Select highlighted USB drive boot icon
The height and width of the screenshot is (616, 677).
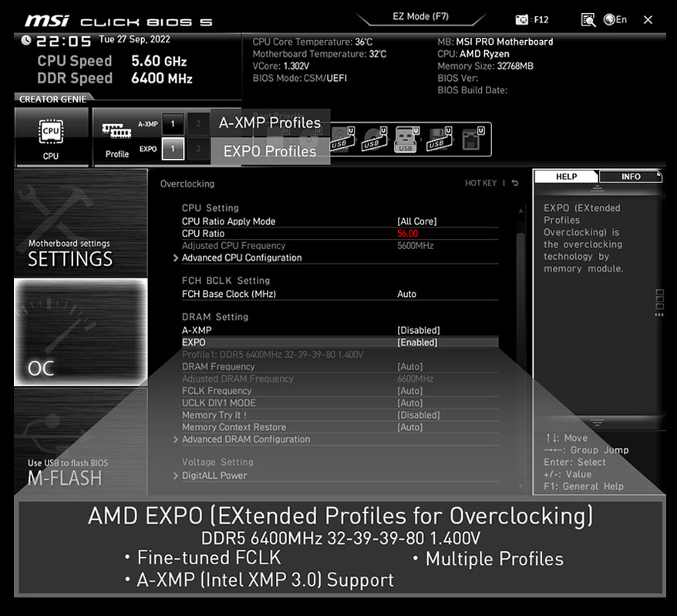pyautogui.click(x=405, y=140)
